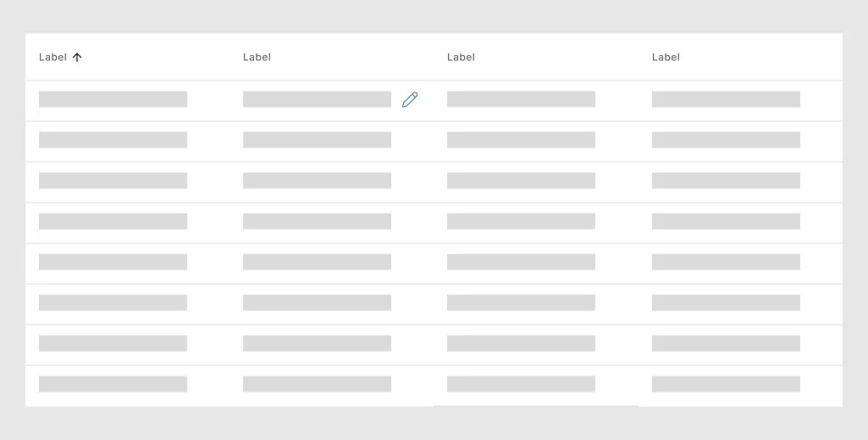Image resolution: width=868 pixels, height=440 pixels.
Task: Click the pencil edit icon in the first row
Action: pyautogui.click(x=410, y=99)
